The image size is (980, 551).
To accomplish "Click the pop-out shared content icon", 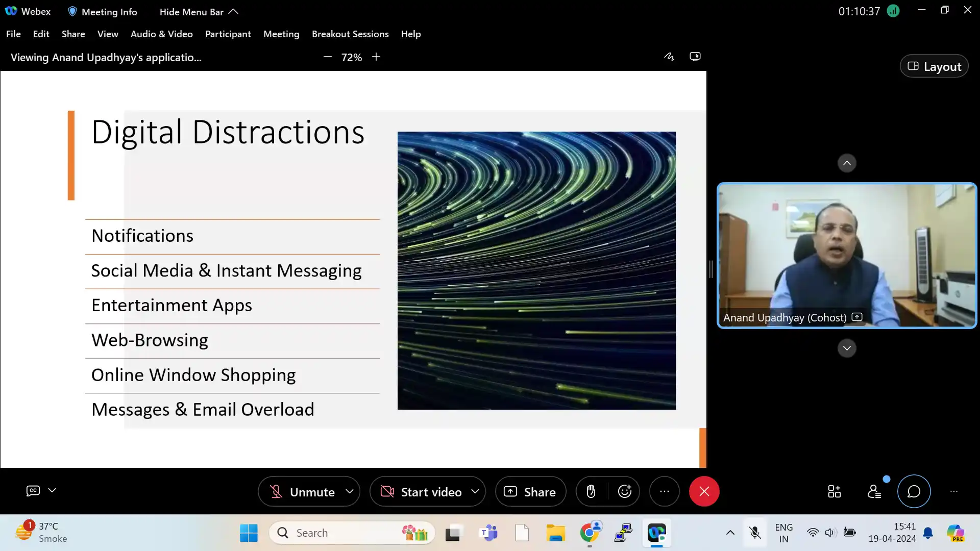I will pyautogui.click(x=695, y=57).
